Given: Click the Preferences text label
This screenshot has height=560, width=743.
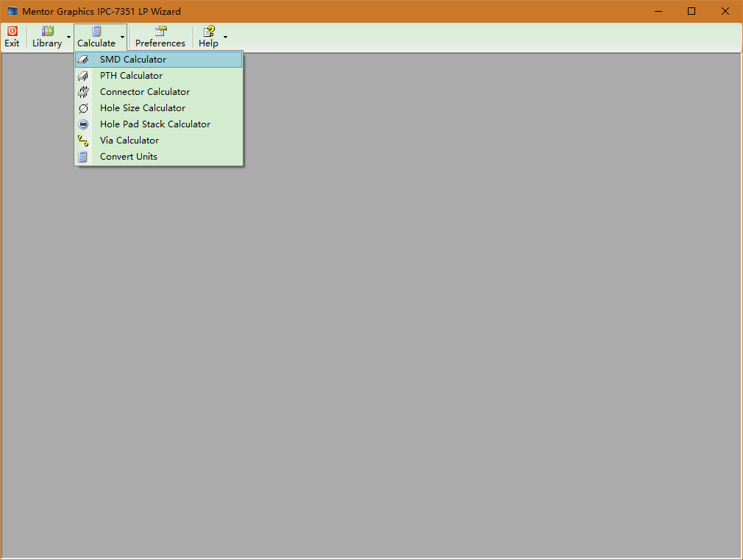Looking at the screenshot, I should 160,43.
